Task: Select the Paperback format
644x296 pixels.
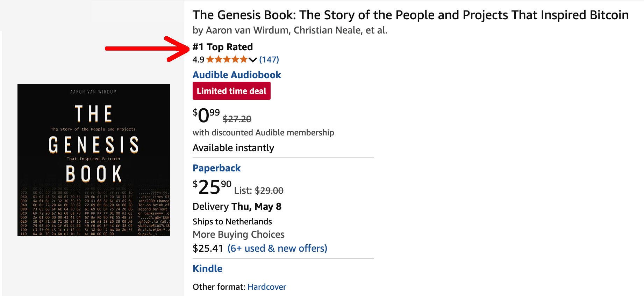Action: 216,168
